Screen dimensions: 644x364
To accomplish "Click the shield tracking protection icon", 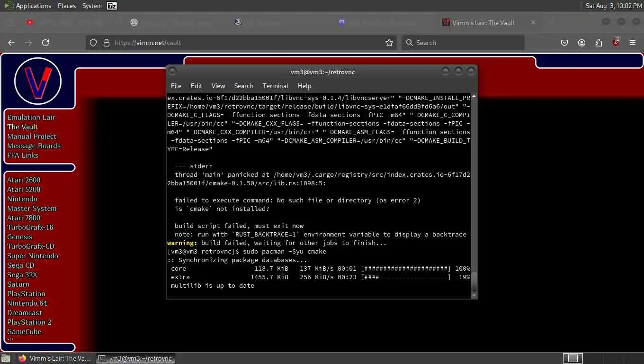I will (93, 43).
